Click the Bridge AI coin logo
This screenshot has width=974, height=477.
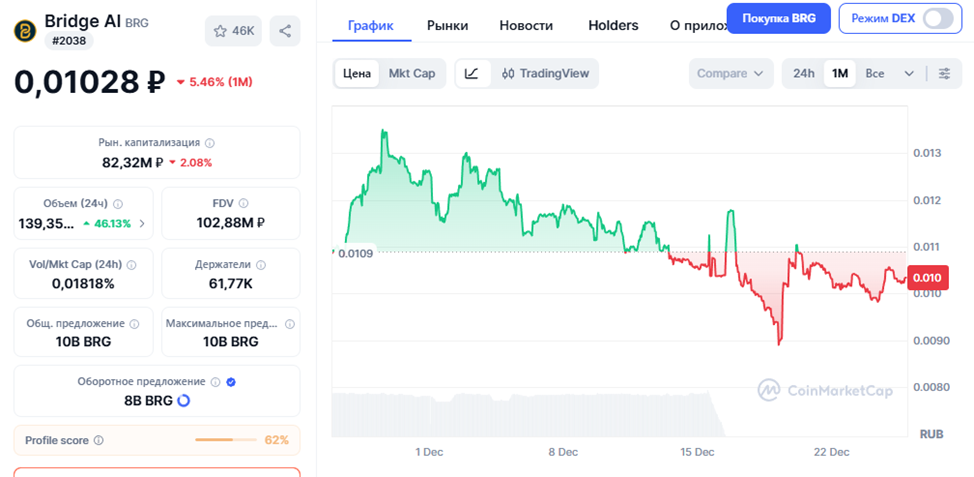pos(25,31)
